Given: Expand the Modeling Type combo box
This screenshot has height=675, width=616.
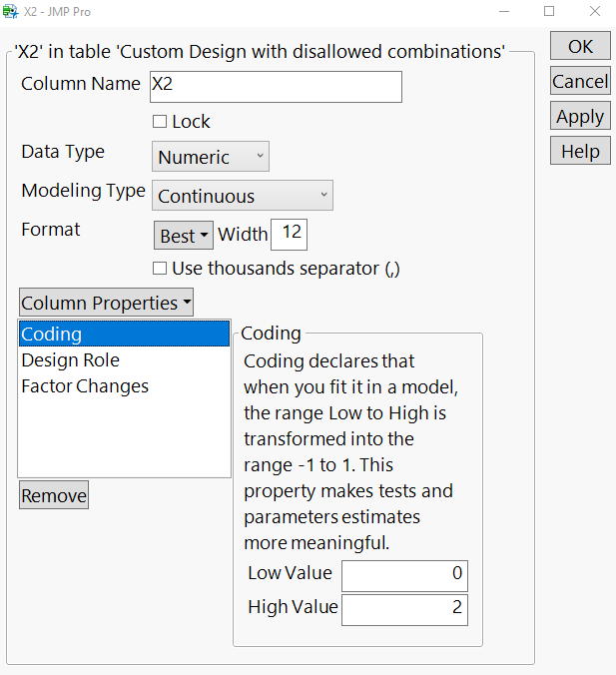Looking at the screenshot, I should [243, 196].
